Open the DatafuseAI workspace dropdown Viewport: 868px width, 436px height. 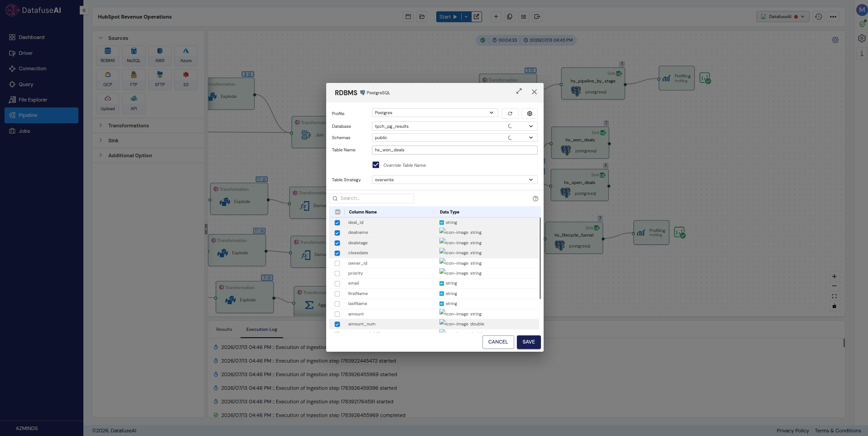click(783, 17)
